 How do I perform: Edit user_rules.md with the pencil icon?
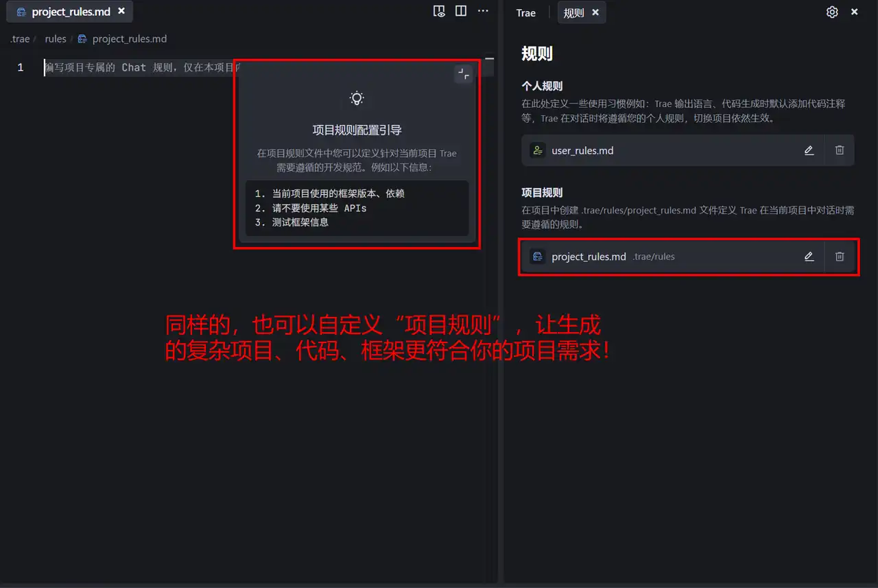(809, 150)
